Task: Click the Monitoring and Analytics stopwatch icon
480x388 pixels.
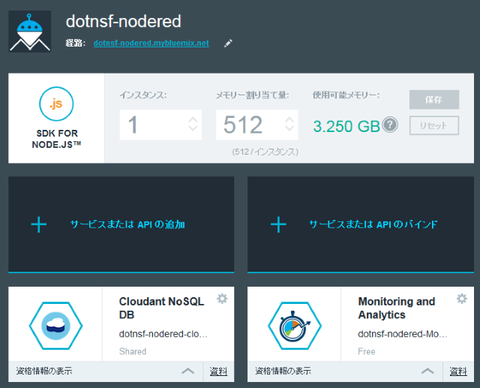Action: tap(295, 326)
